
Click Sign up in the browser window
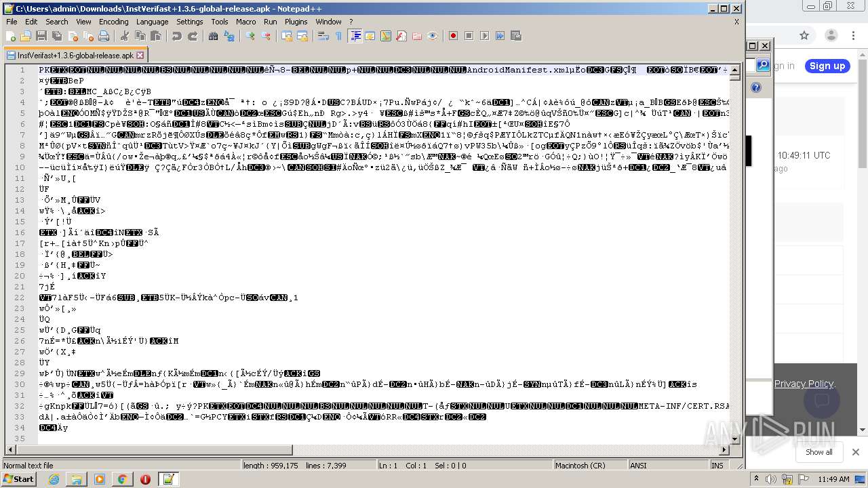click(827, 66)
